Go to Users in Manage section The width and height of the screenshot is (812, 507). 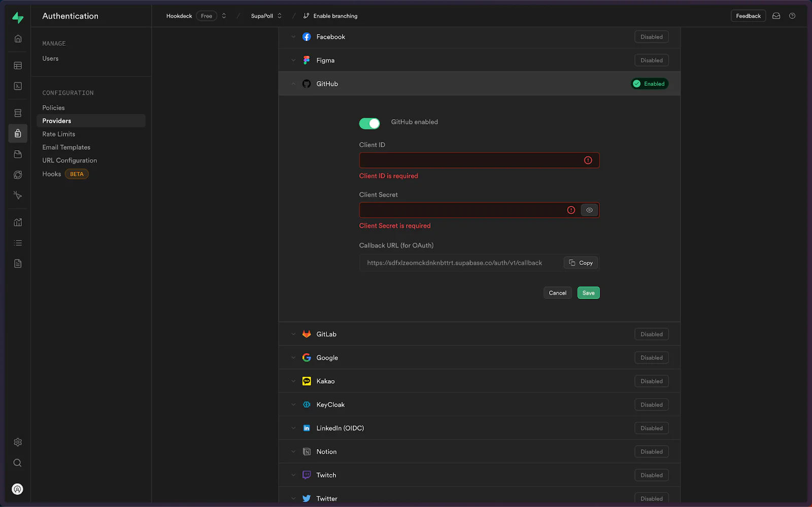tap(50, 58)
